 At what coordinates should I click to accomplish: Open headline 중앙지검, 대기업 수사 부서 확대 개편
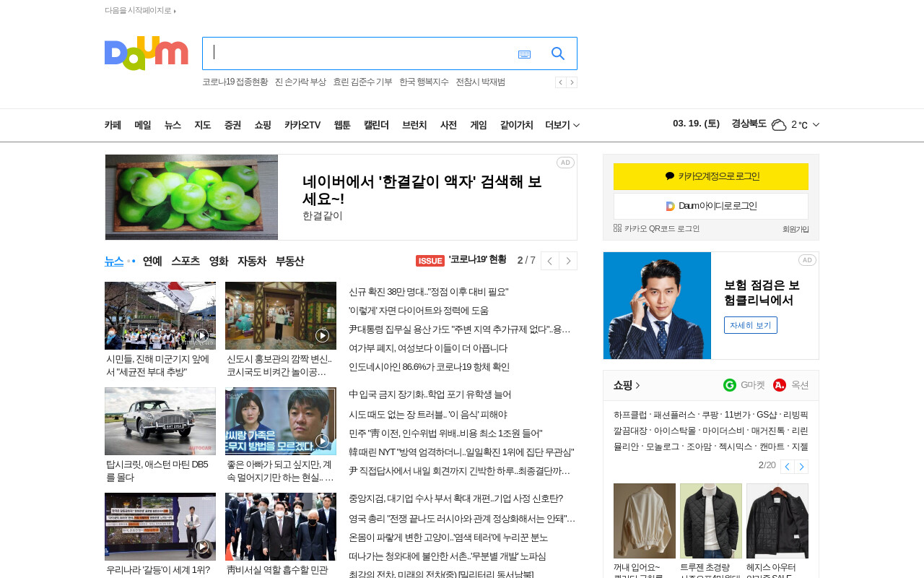pos(456,499)
